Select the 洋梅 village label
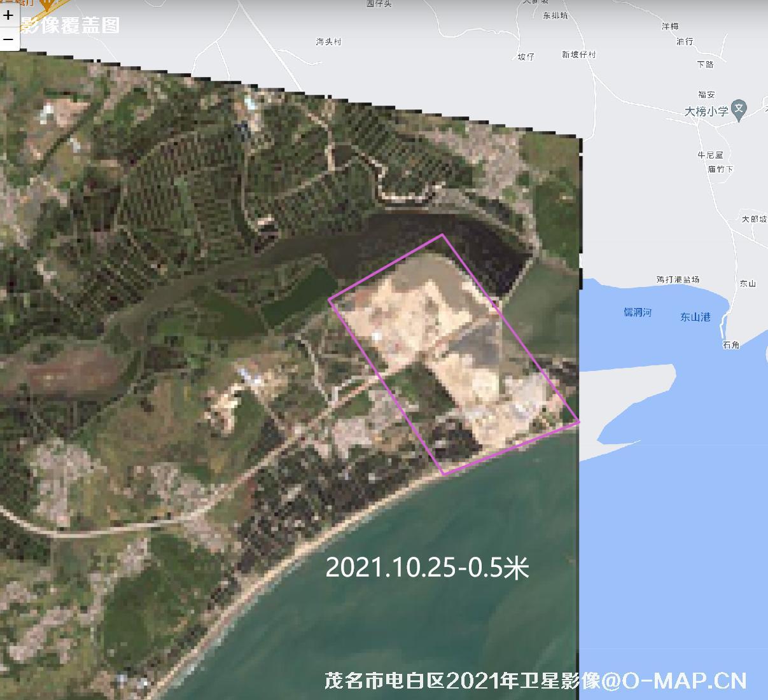Screen dimensions: 768x700 point(670,26)
